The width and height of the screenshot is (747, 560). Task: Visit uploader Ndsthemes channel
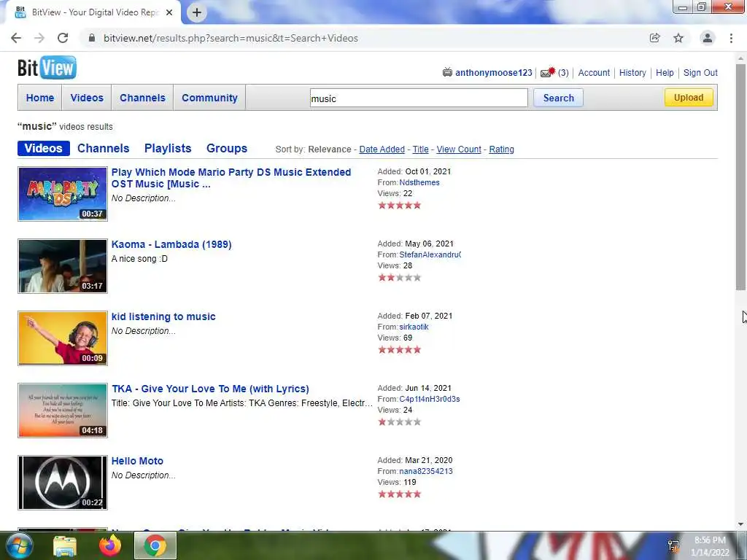[x=419, y=182]
